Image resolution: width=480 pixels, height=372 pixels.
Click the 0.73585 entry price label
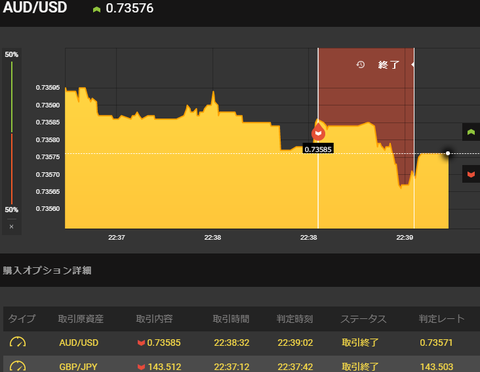[318, 149]
